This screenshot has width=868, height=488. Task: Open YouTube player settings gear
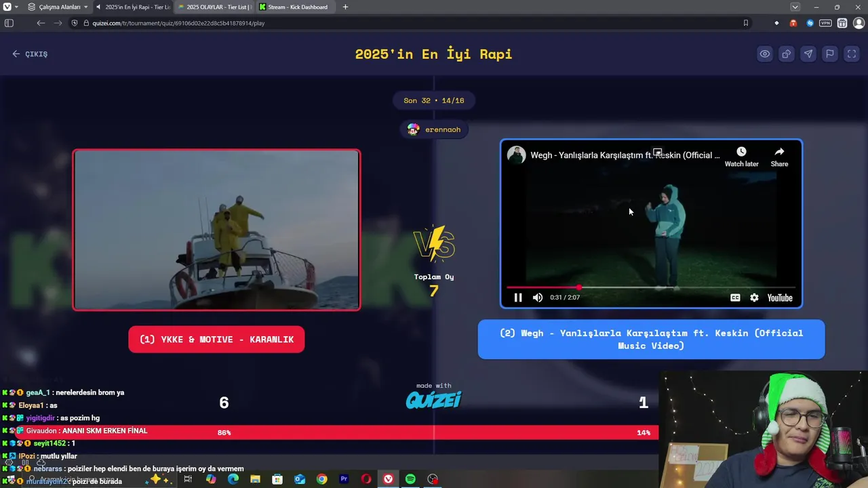point(754,298)
